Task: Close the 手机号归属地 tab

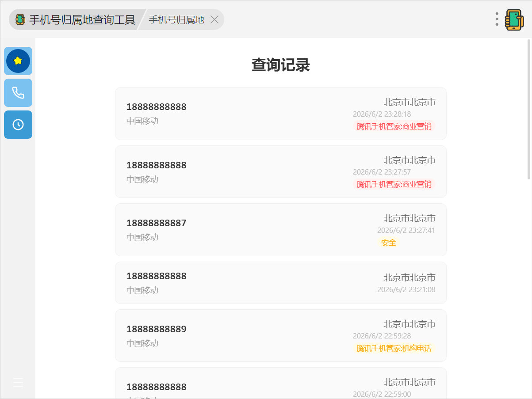Action: click(x=214, y=19)
